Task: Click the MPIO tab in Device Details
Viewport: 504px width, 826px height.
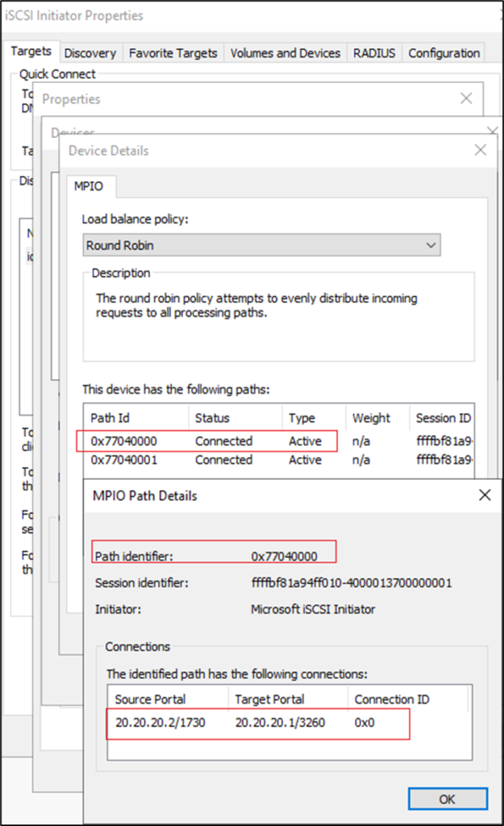Action: [x=90, y=188]
